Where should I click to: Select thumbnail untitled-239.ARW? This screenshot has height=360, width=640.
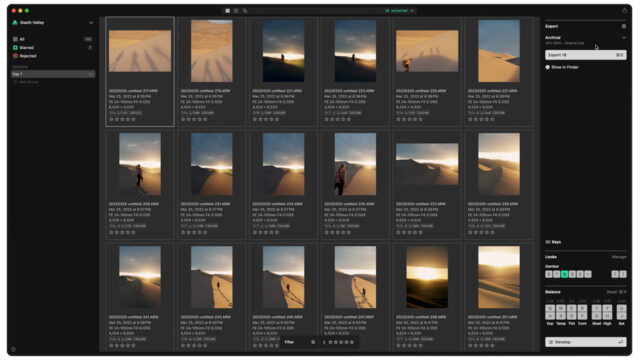tap(499, 164)
